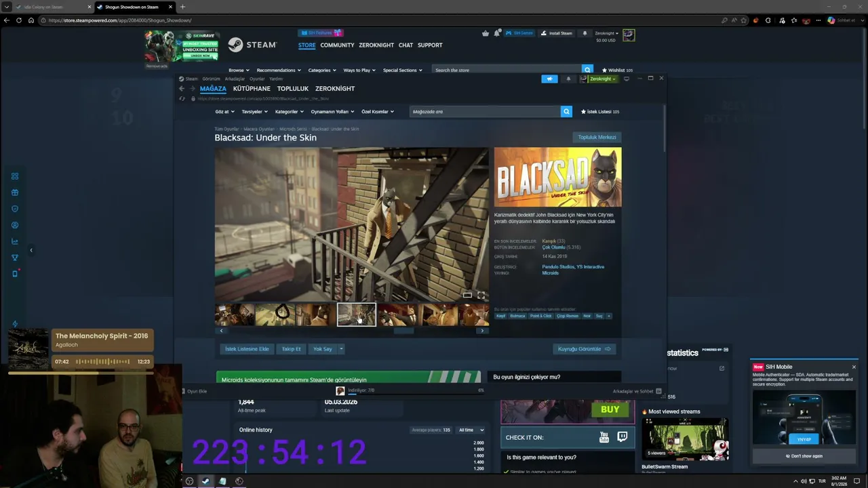Switch to the KÜTÜPHANE tab

click(252, 89)
